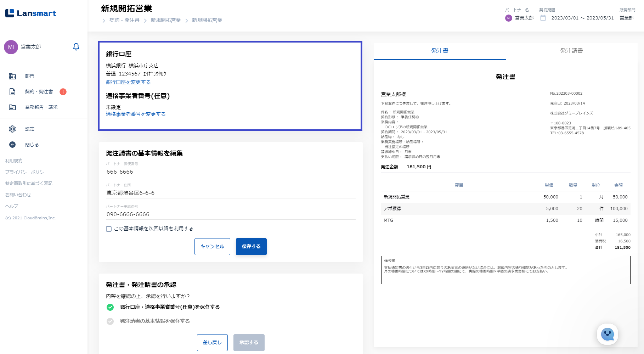Viewport: 644px width, 354px height.
Task: Click green check for 銀行口座 save step
Action: pyautogui.click(x=110, y=307)
